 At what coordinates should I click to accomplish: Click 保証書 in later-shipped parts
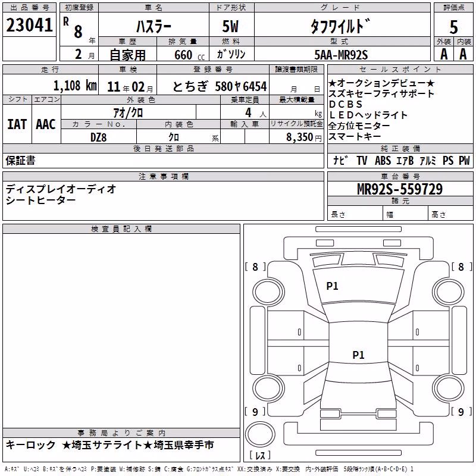[20, 160]
